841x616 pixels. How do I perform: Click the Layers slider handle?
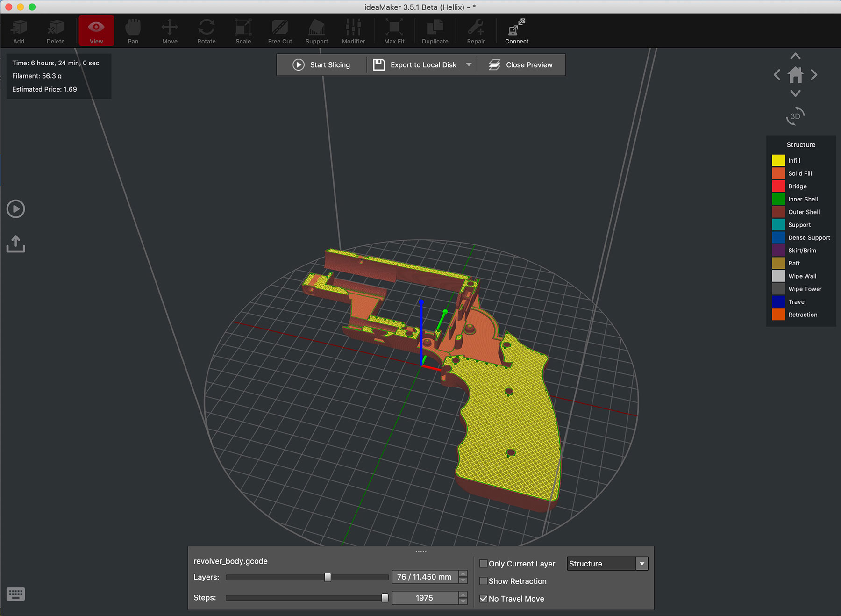328,578
